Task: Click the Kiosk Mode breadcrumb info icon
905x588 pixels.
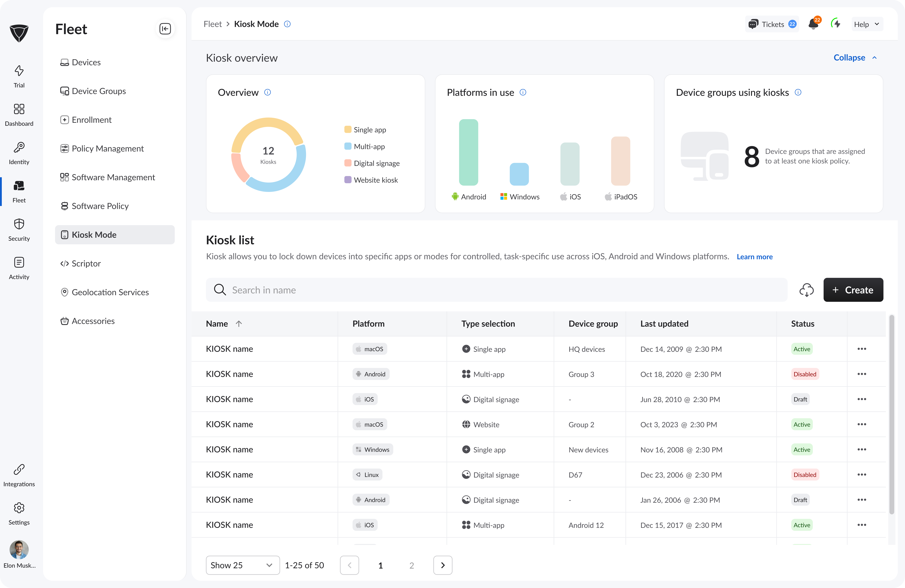Action: [287, 24]
